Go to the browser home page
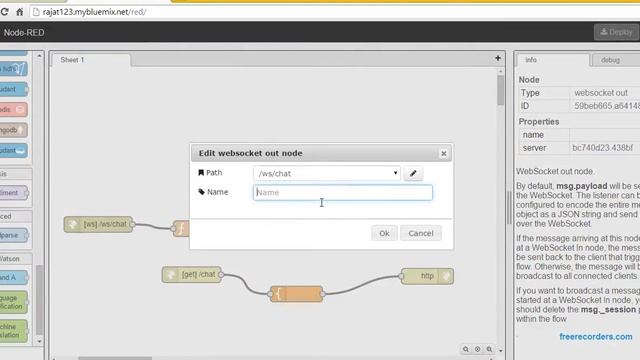 click(x=20, y=12)
